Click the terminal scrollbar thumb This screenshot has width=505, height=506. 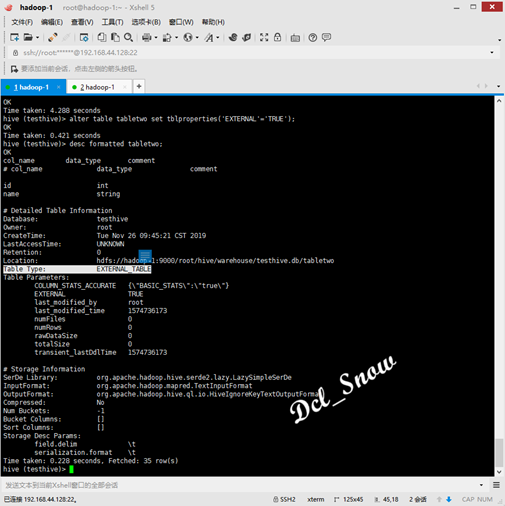(499, 453)
